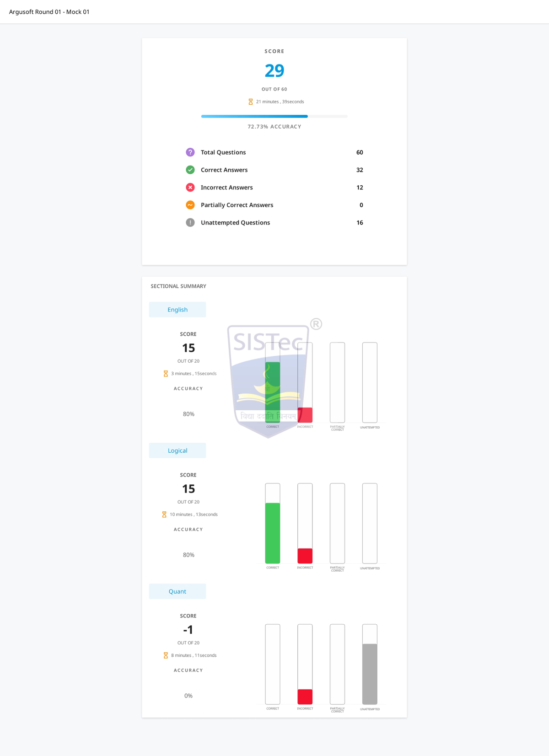Click the Correct Answers count 32

pyautogui.click(x=360, y=170)
